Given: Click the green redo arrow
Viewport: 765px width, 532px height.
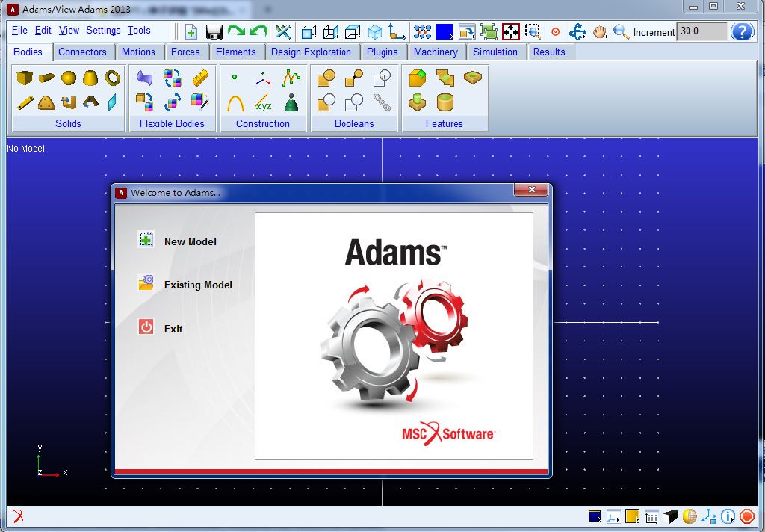Looking at the screenshot, I should click(236, 31).
